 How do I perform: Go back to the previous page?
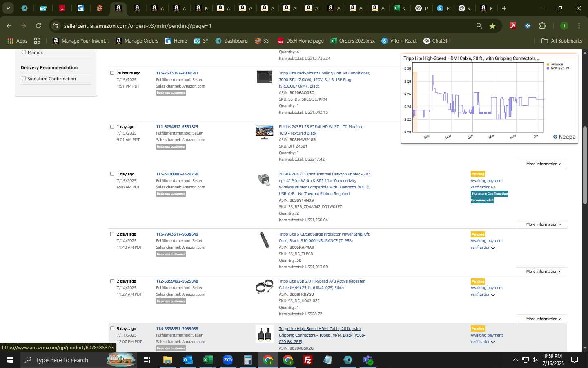(9, 26)
